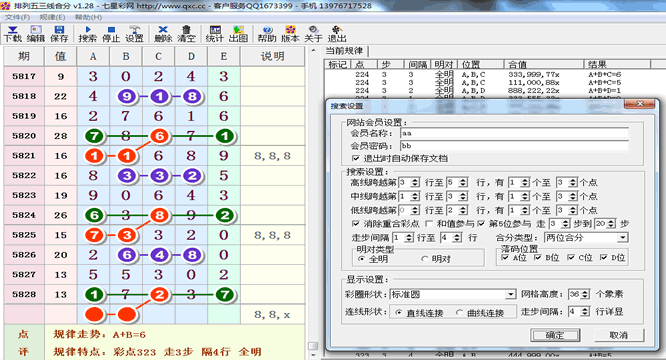The image size is (666, 360).
Task: Open 设置 settings hammer icon
Action: point(134,34)
